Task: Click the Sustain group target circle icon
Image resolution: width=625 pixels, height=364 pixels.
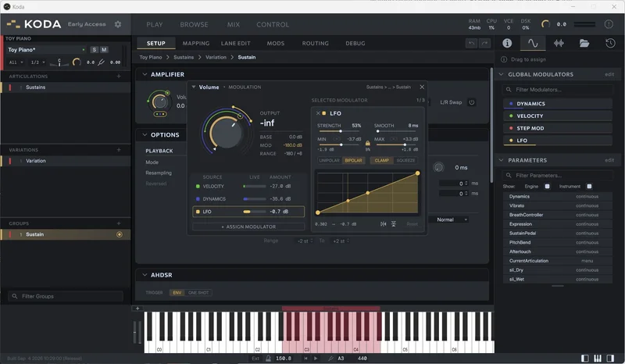Action: point(120,234)
